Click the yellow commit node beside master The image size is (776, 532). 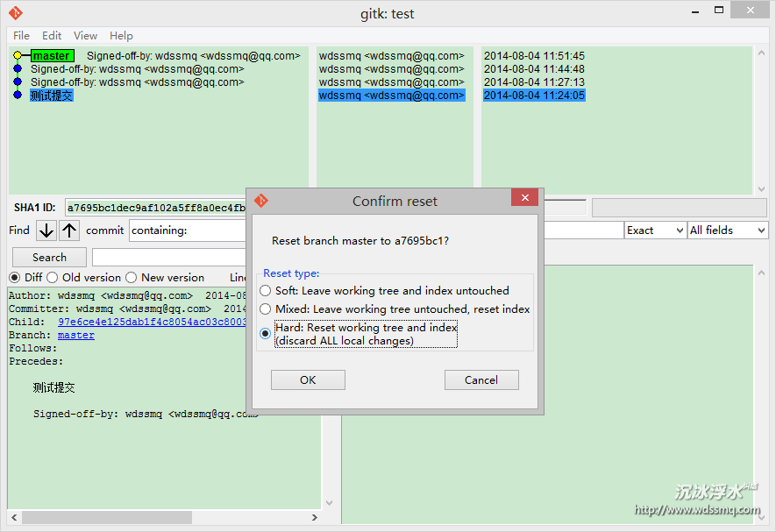[18, 56]
